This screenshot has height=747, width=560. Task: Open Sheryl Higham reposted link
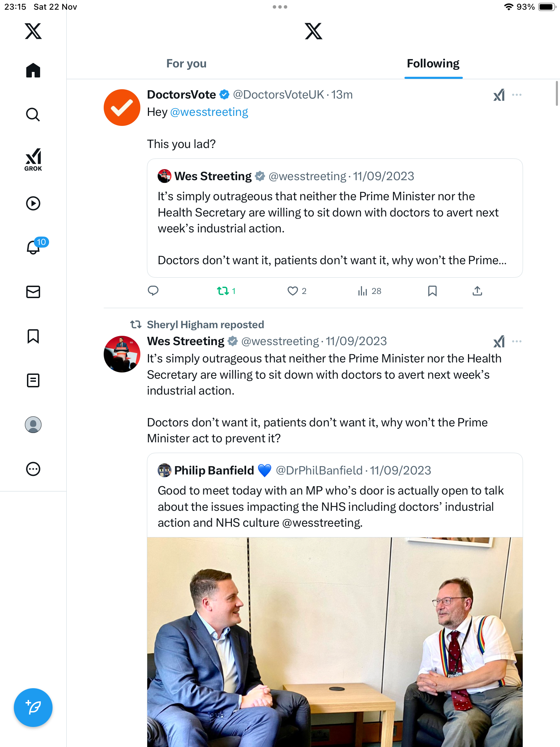pos(205,324)
